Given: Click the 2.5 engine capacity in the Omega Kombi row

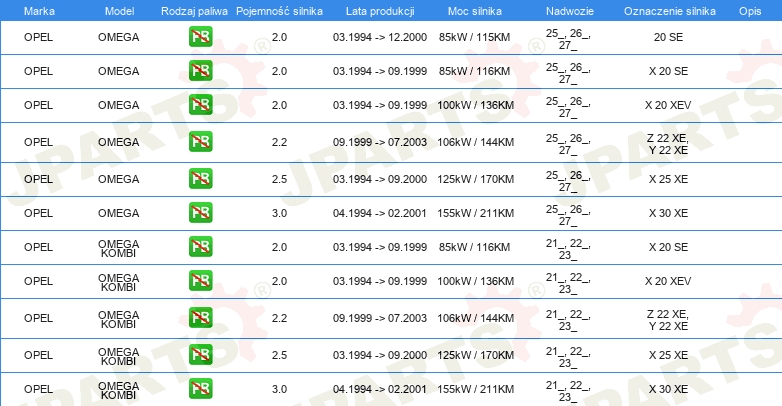Looking at the screenshot, I should (x=279, y=355).
